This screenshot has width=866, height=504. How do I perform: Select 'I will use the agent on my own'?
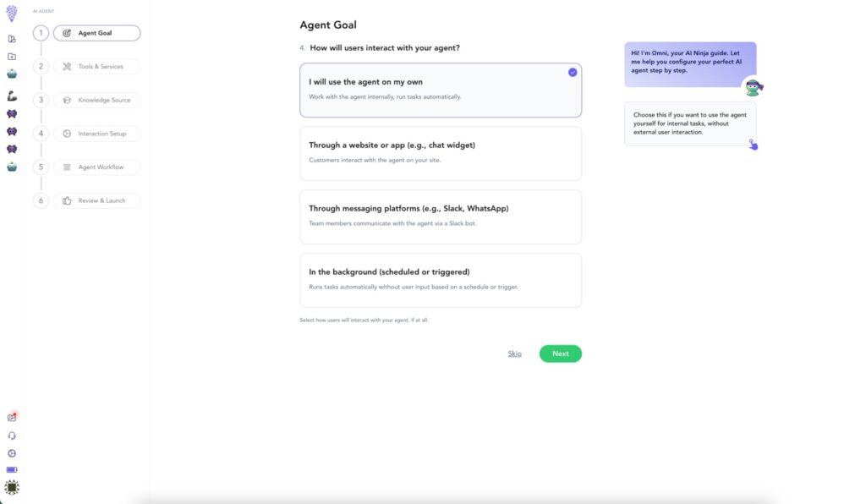tap(440, 89)
